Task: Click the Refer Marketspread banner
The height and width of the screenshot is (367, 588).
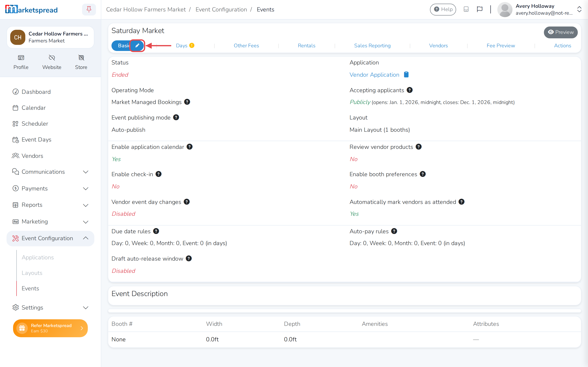Action: (50, 328)
